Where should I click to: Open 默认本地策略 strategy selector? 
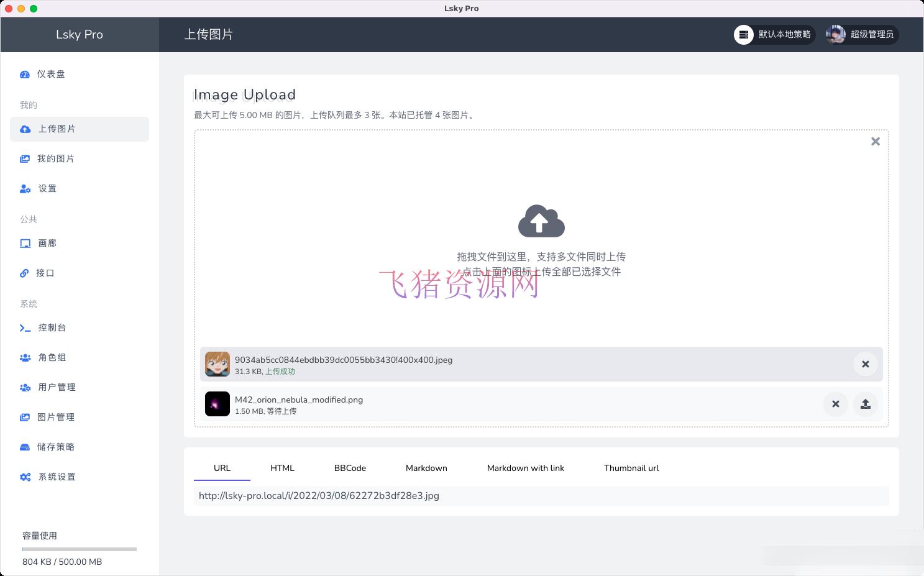point(774,35)
